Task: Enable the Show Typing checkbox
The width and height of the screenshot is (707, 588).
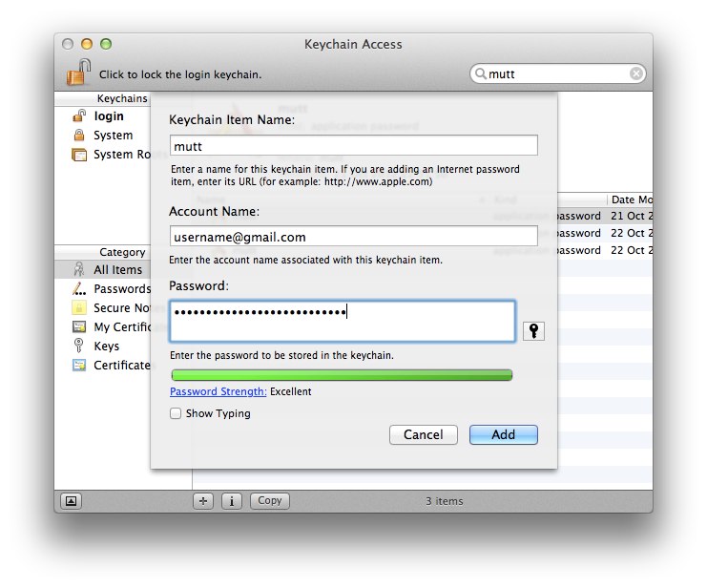Action: pos(176,413)
